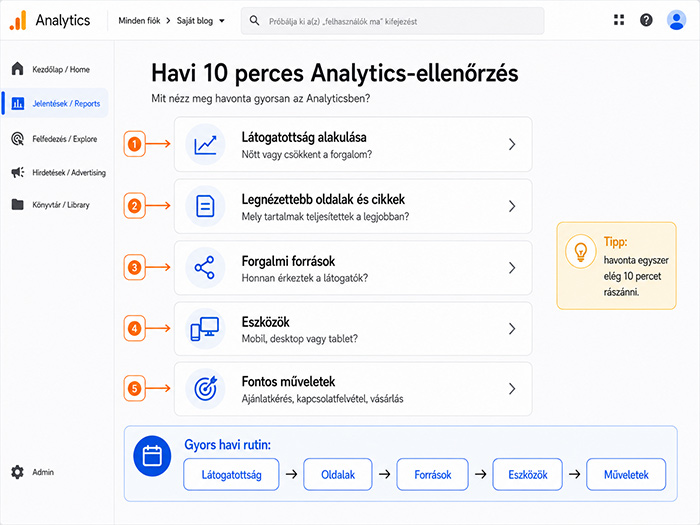The image size is (700, 525).
Task: Click the Fontos műveletek target icon
Action: (205, 389)
